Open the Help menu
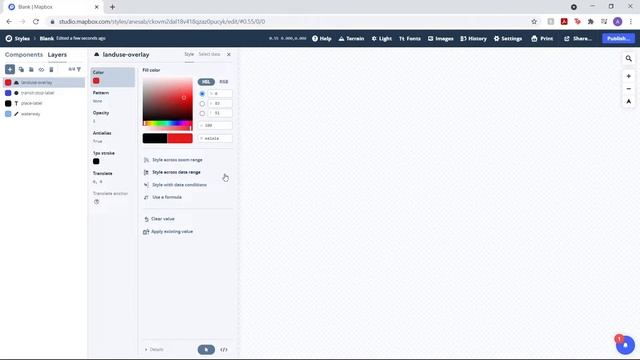 tap(322, 38)
